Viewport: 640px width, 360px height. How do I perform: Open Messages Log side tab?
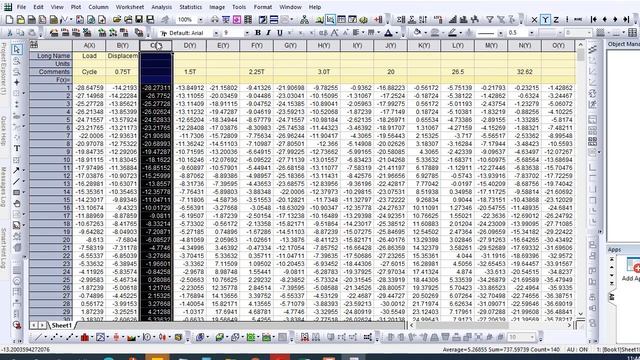4,187
